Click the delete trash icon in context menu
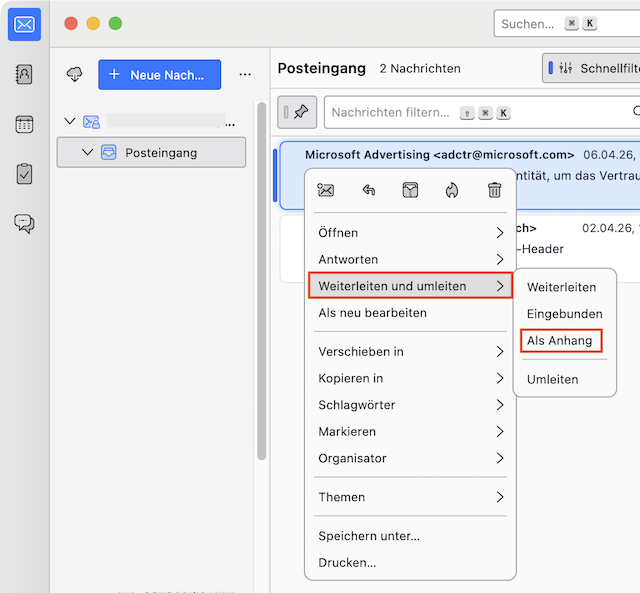The height and width of the screenshot is (593, 640). 494,190
